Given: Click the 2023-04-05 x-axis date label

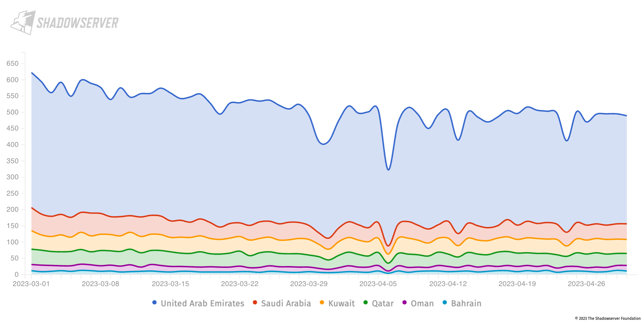Looking at the screenshot, I should 378,284.
